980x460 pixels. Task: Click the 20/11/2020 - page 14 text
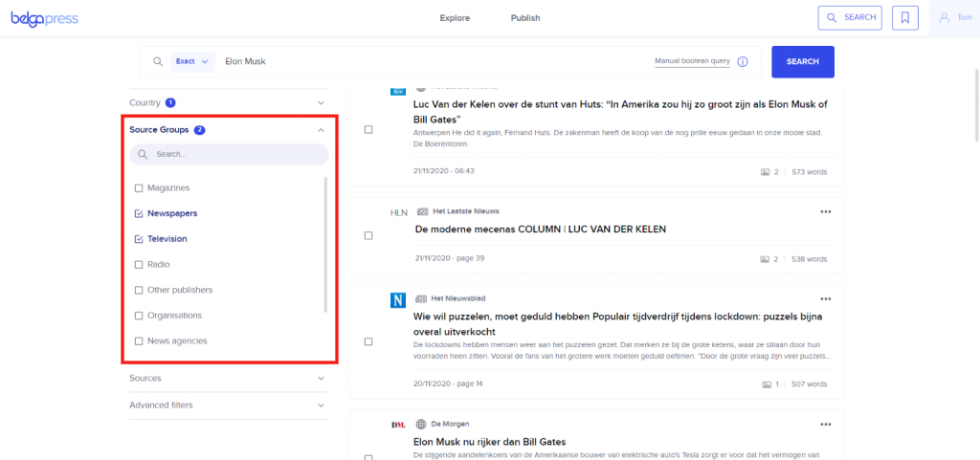coord(448,383)
